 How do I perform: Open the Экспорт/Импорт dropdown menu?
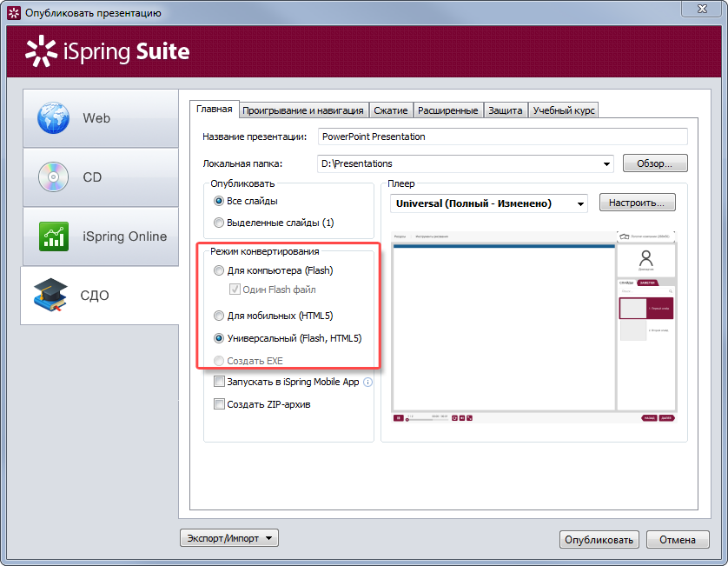(x=229, y=538)
